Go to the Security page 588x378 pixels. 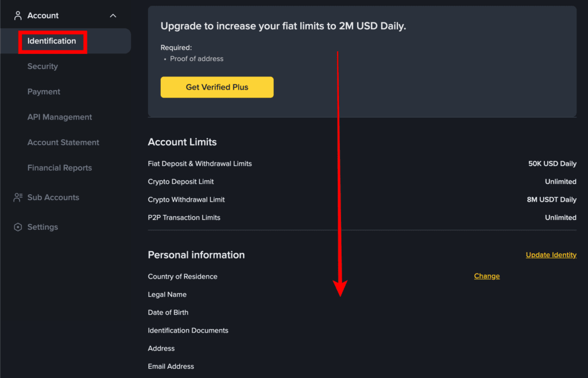coord(42,67)
